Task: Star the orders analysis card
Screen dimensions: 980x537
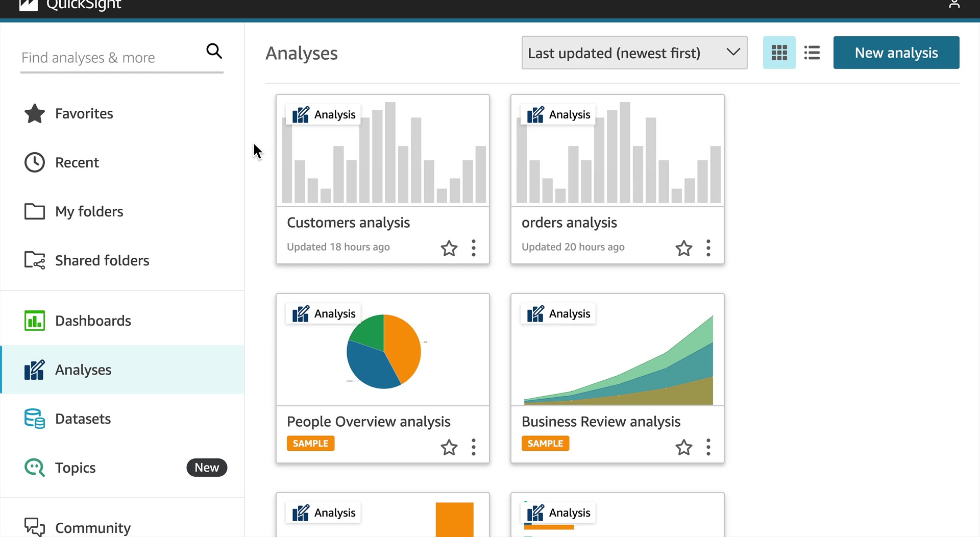Action: [684, 248]
